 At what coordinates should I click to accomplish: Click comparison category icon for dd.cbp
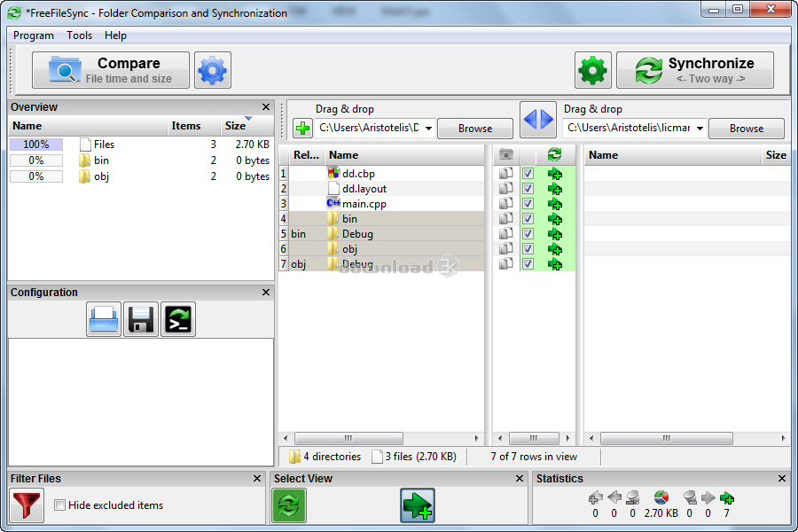click(506, 174)
